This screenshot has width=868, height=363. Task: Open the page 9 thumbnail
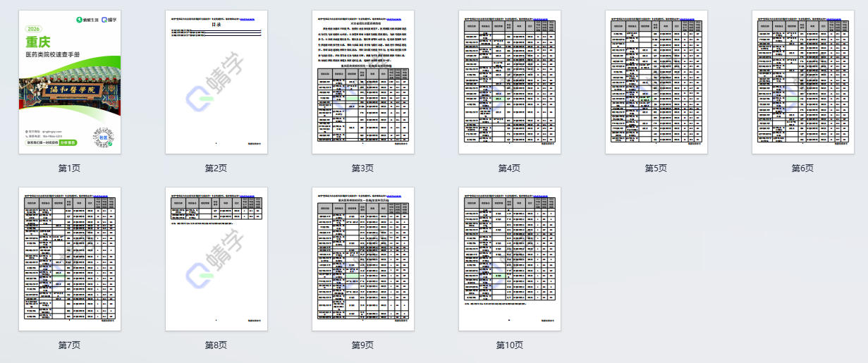point(363,259)
